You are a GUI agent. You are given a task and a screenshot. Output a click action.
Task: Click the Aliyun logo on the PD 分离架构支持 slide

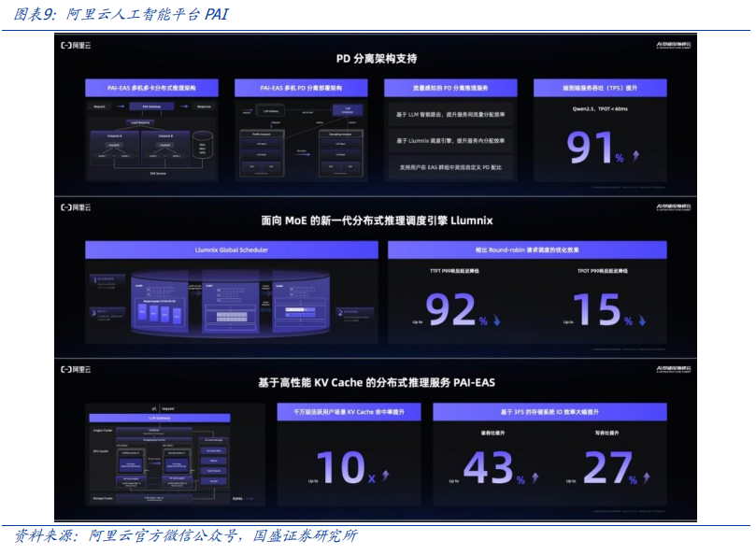click(76, 46)
